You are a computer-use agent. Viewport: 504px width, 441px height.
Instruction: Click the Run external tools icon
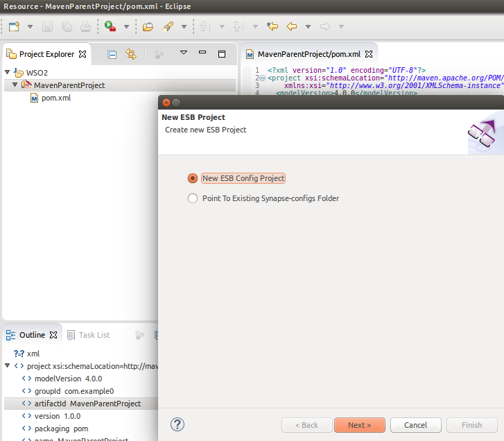click(x=111, y=27)
